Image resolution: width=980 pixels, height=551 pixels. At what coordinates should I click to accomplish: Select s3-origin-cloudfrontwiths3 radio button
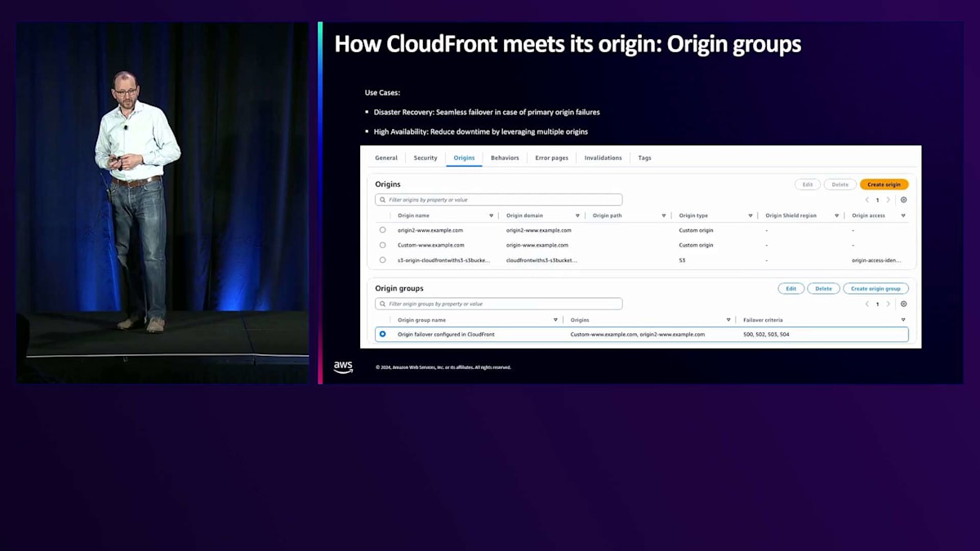click(x=382, y=260)
